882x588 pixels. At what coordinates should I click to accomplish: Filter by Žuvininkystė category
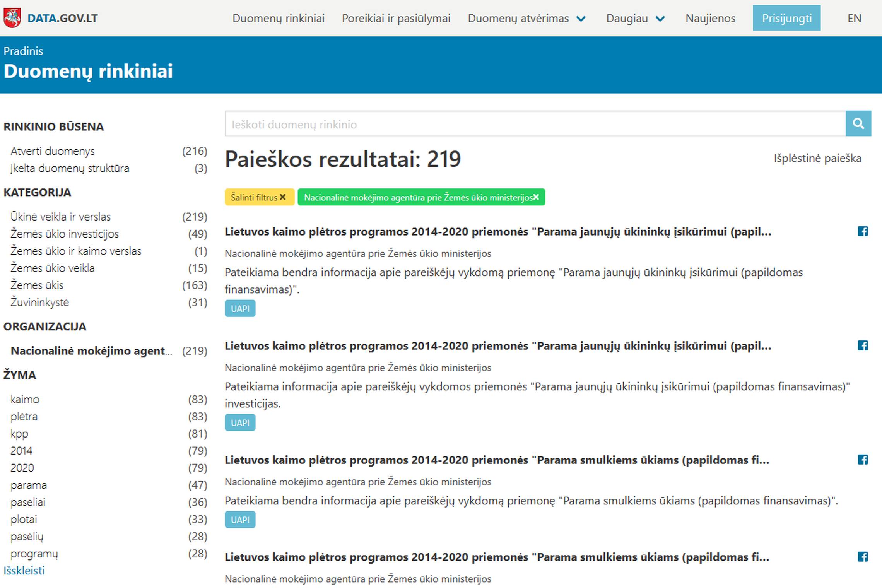point(40,303)
